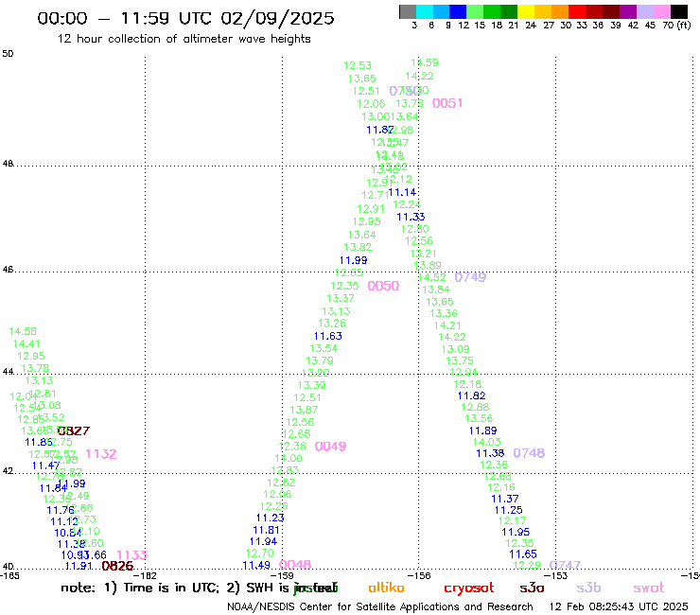
Task: Click the 's3a' legend label
Action: click(532, 588)
